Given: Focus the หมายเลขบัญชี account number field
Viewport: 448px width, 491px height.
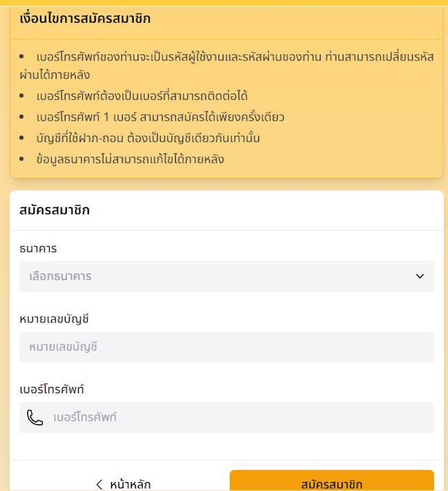Looking at the screenshot, I should 226,347.
